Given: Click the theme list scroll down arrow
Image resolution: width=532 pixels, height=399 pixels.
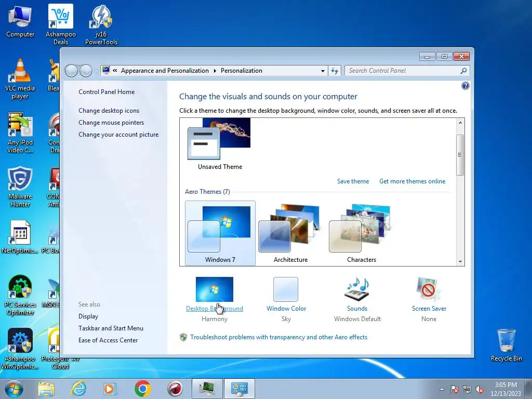Looking at the screenshot, I should tap(460, 262).
